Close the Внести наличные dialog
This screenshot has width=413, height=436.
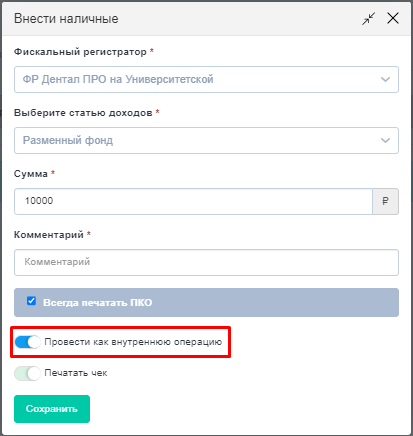click(x=393, y=18)
